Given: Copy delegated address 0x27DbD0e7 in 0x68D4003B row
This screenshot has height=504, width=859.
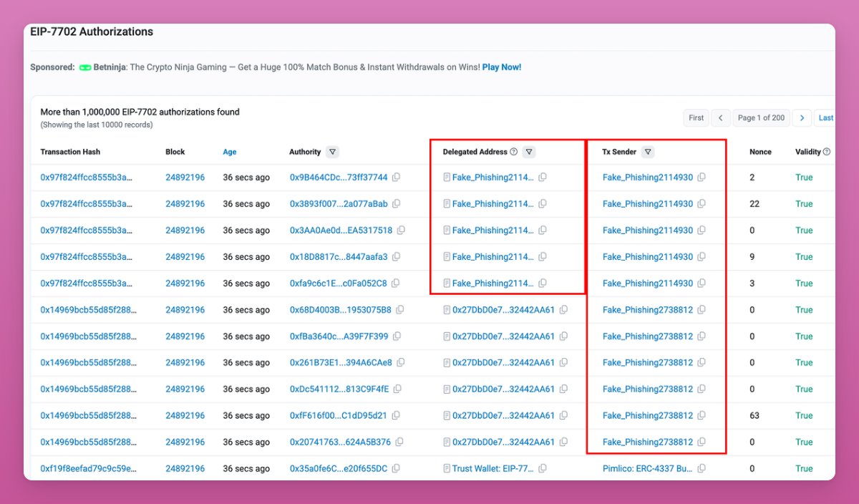Looking at the screenshot, I should tap(563, 310).
